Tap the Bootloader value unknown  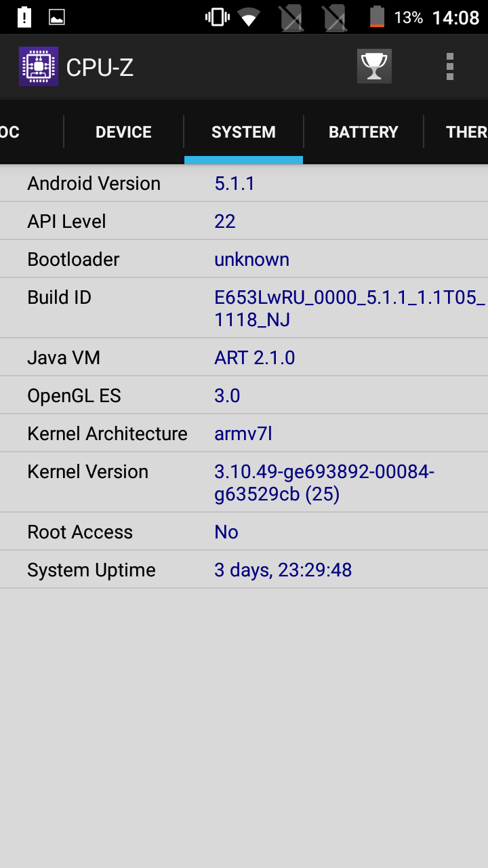251,259
